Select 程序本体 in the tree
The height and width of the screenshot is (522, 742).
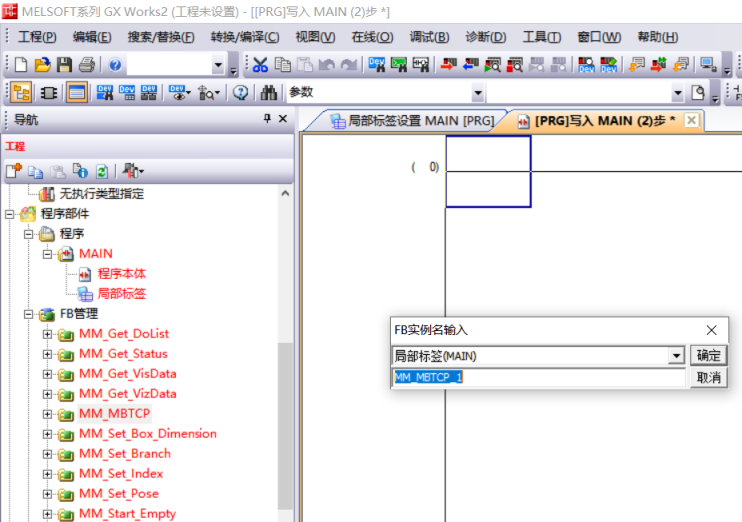(122, 274)
